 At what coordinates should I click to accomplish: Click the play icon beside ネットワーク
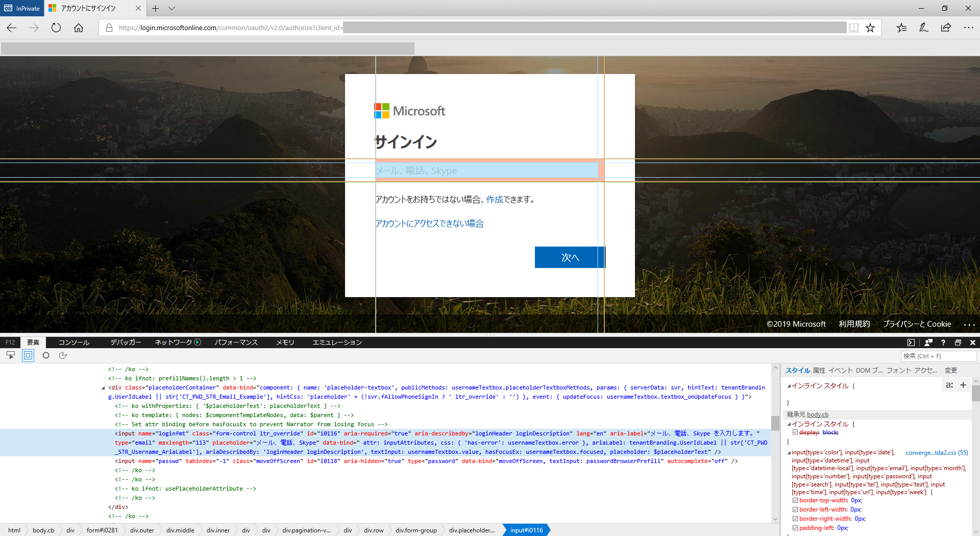point(198,343)
